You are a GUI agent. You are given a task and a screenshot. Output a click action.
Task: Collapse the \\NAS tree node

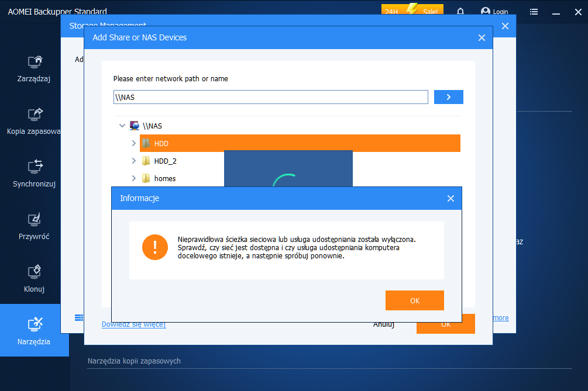point(122,126)
